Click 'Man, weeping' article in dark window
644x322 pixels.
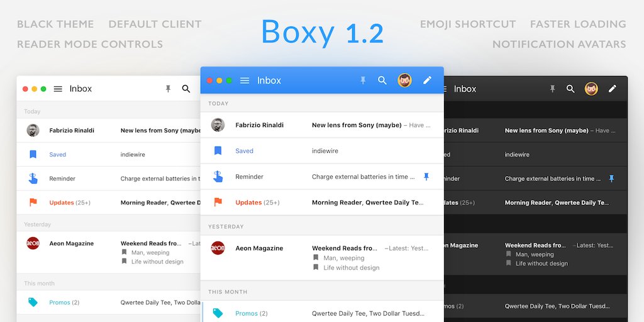coord(535,254)
